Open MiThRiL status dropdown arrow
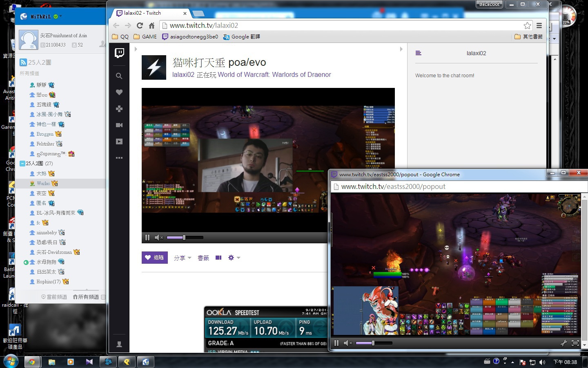588x368 pixels. pos(61,16)
